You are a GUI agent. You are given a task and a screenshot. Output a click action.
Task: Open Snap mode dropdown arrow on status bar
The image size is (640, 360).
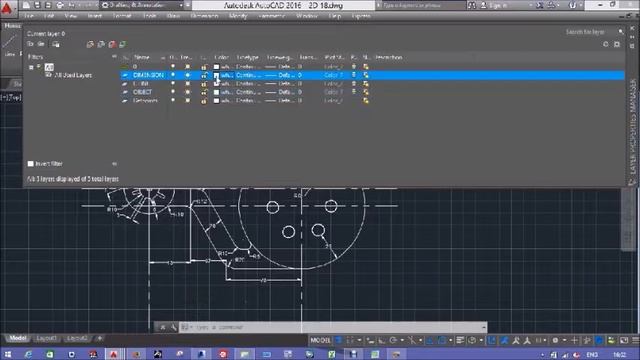click(359, 340)
